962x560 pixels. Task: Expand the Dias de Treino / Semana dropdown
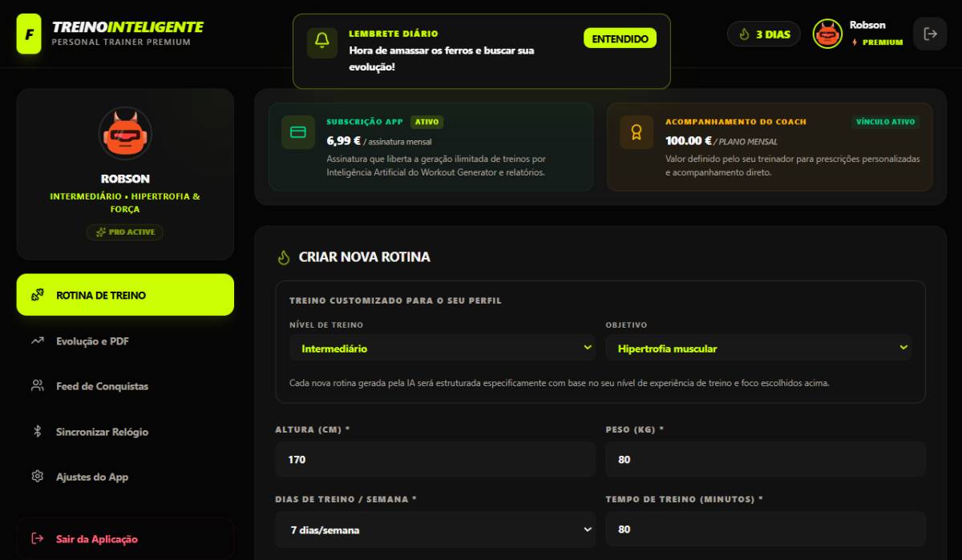click(435, 529)
